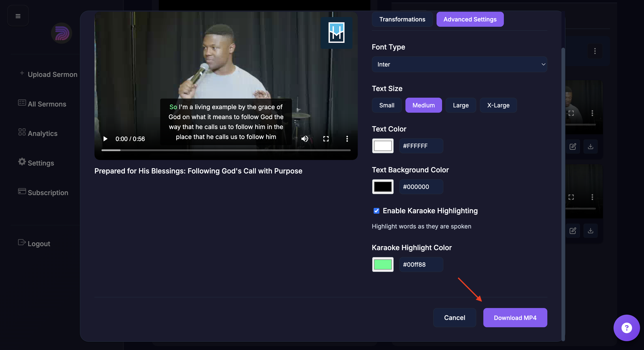This screenshot has height=350, width=644.
Task: Open the Karaoke Highlight green color swatch
Action: 382,264
